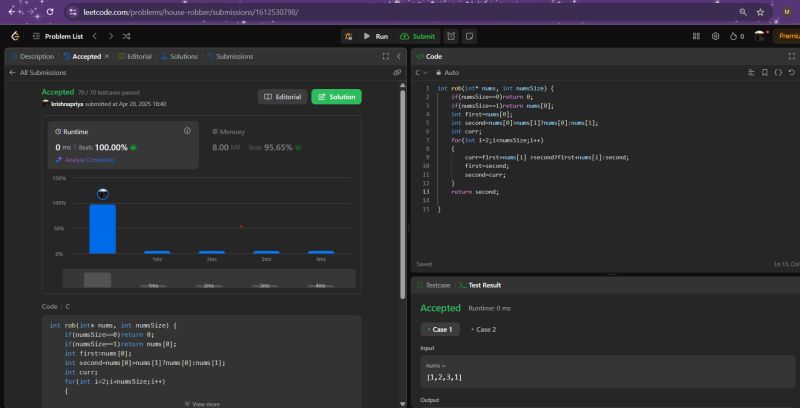Open settings gear in LeetCode top bar
The width and height of the screenshot is (800, 408).
click(x=715, y=36)
